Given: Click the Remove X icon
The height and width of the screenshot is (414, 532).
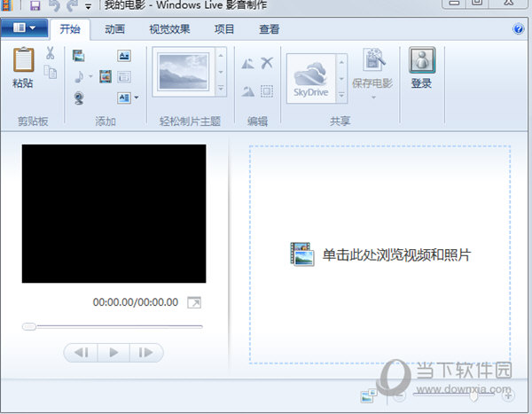Looking at the screenshot, I should click(x=267, y=63).
